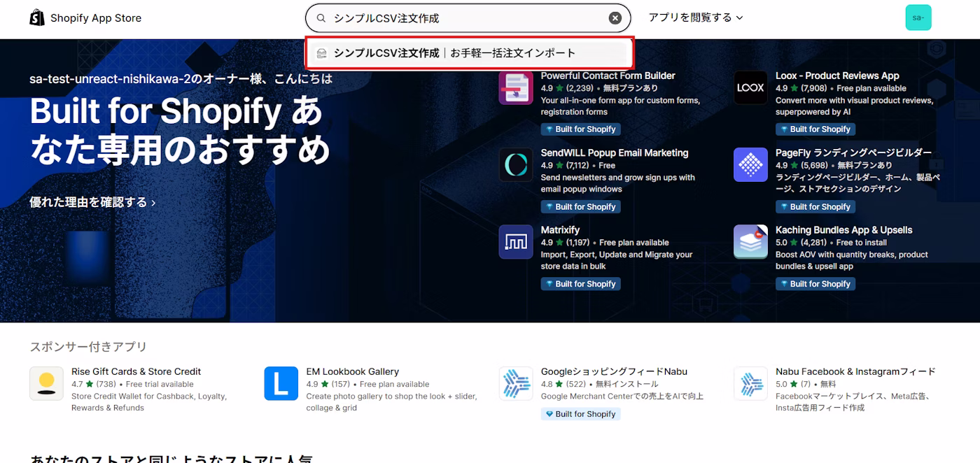Image resolution: width=980 pixels, height=463 pixels.
Task: Click Built for Shopify badge under Matrixify
Action: pos(581,284)
